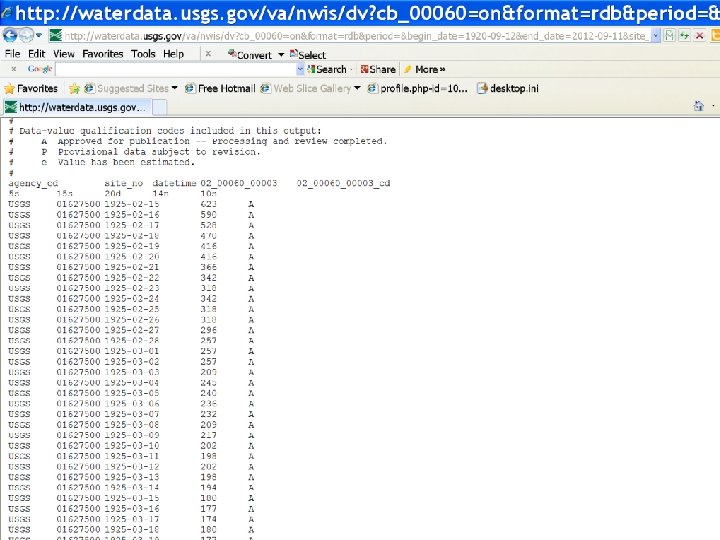This screenshot has width=720, height=540.
Task: Open the Suggested Sites favorites link
Action: 126,88
